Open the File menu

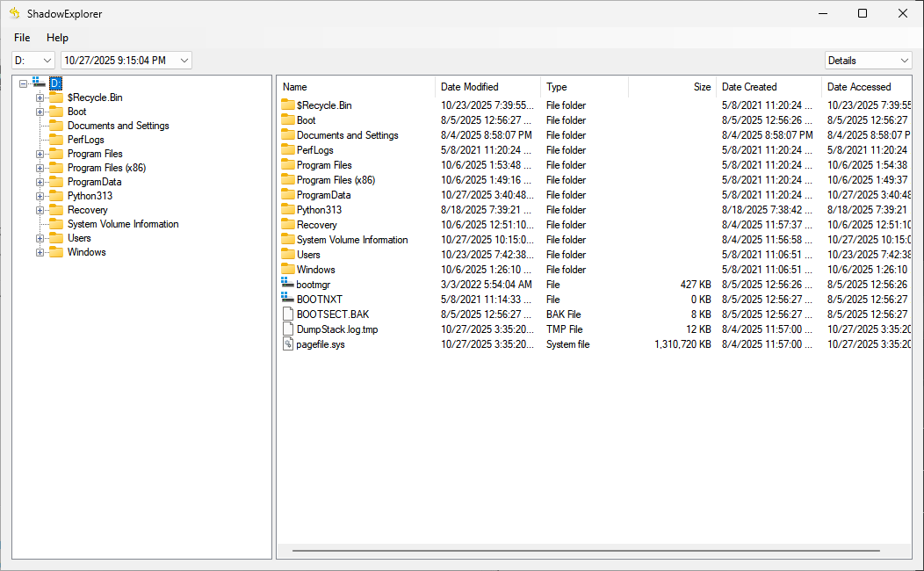coord(22,38)
